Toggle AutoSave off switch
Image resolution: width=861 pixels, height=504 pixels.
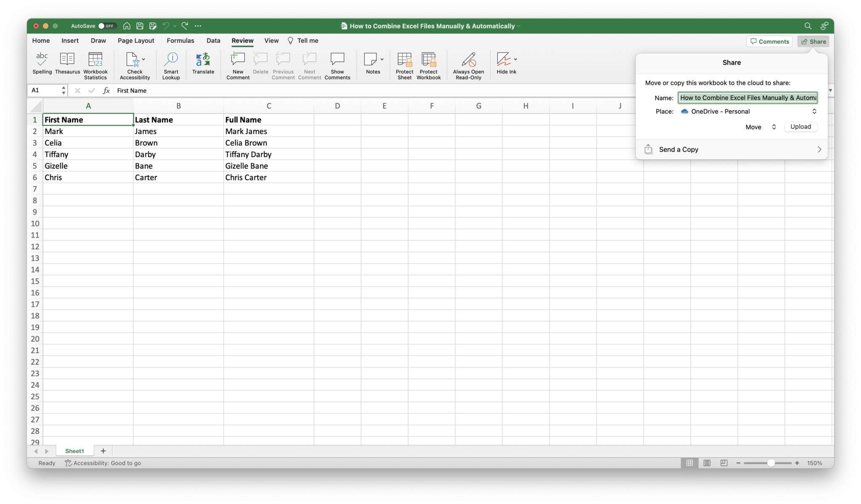[x=108, y=26]
